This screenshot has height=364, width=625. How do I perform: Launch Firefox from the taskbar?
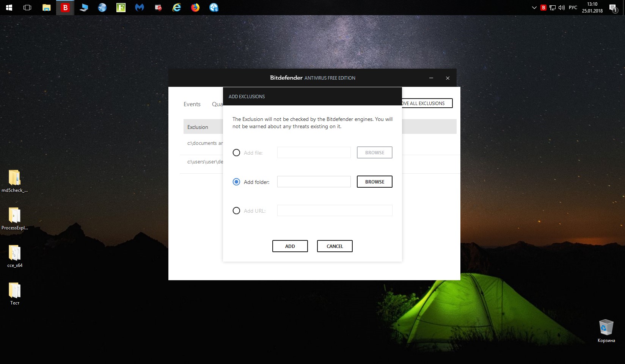[195, 8]
